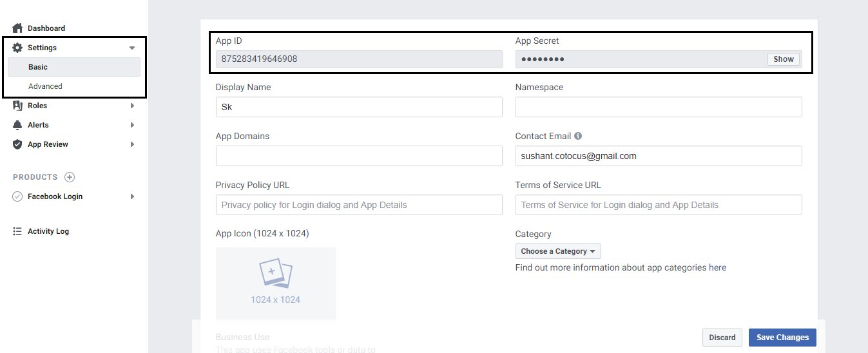Click the Privacy Policy URL field
The width and height of the screenshot is (868, 353).
pos(358,205)
